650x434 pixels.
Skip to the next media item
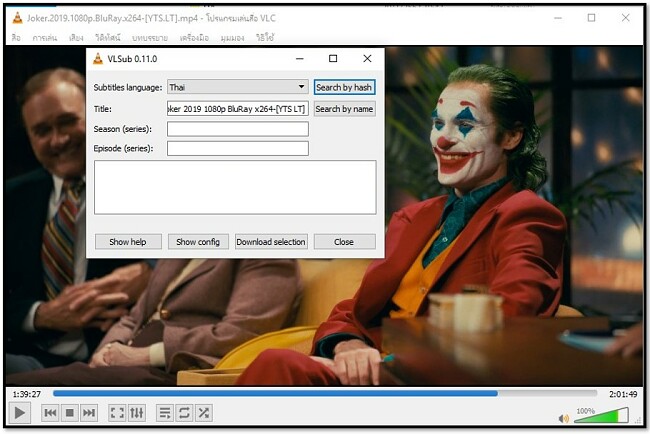tap(89, 413)
